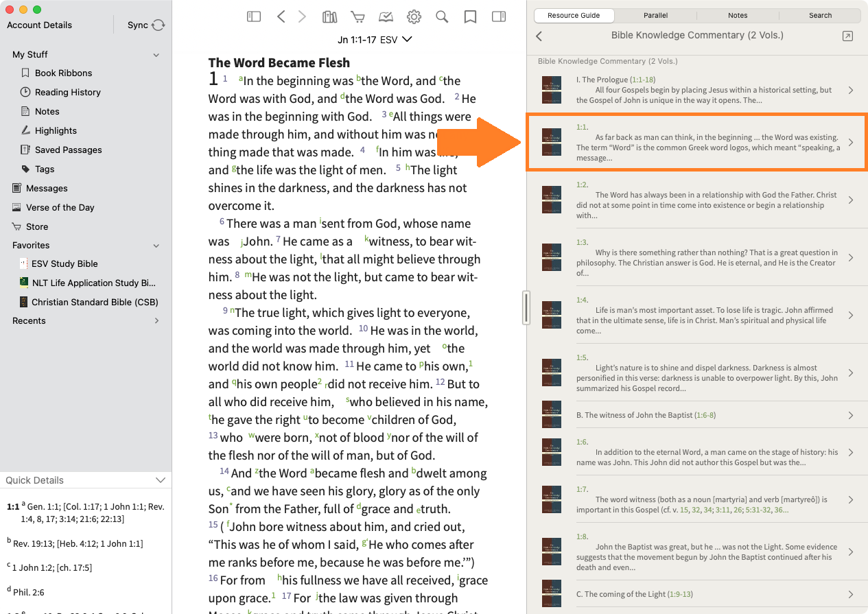Click thumbnail for I. The Prologue
868x614 pixels.
(551, 90)
